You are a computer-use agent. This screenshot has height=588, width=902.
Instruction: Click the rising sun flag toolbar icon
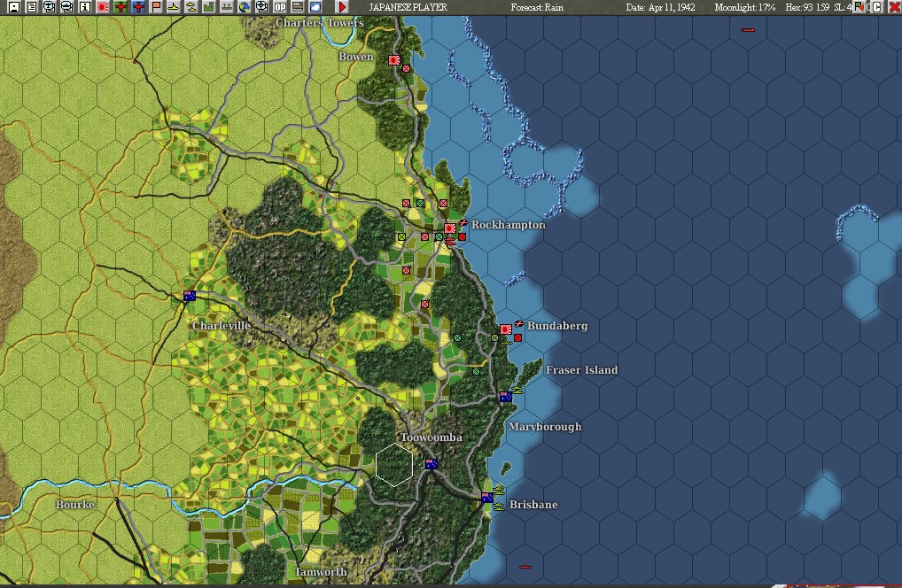(x=103, y=7)
